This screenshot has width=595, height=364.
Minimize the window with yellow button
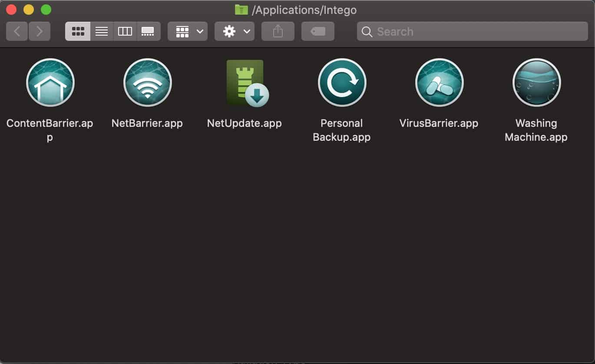point(29,10)
